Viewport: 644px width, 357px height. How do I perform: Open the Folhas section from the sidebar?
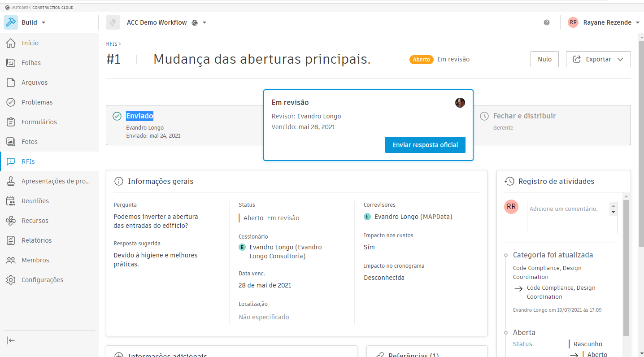11,62
